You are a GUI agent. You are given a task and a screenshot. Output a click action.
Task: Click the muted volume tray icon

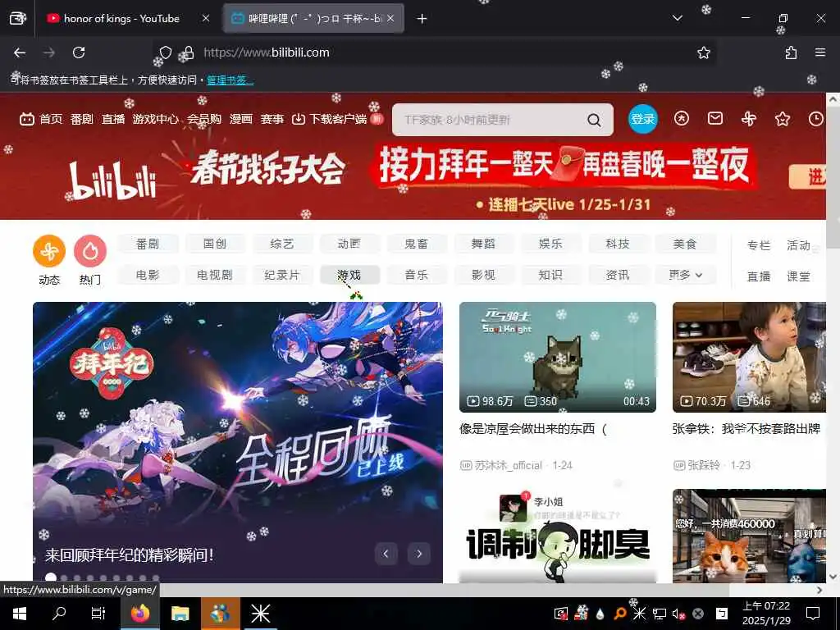click(x=678, y=614)
